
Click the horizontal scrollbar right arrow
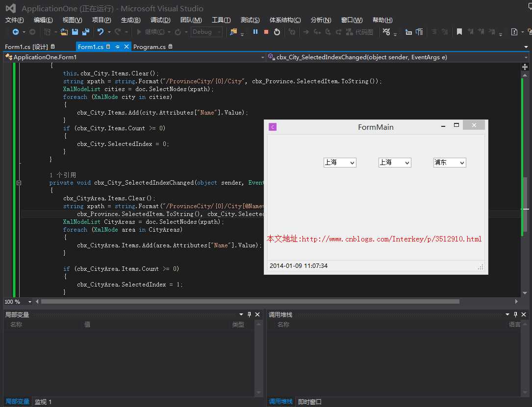[x=516, y=301]
